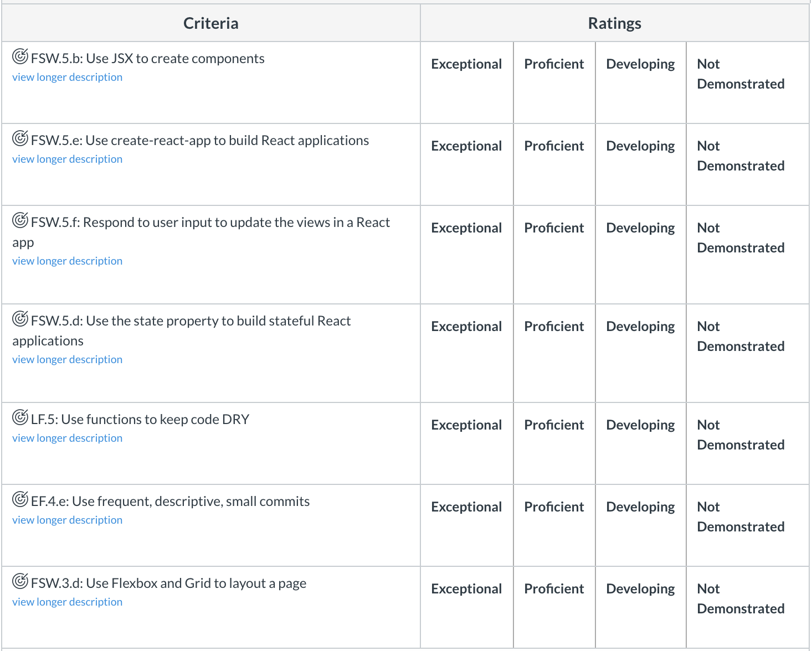
Task: Open longer description for commits criterion
Action: coord(67,520)
